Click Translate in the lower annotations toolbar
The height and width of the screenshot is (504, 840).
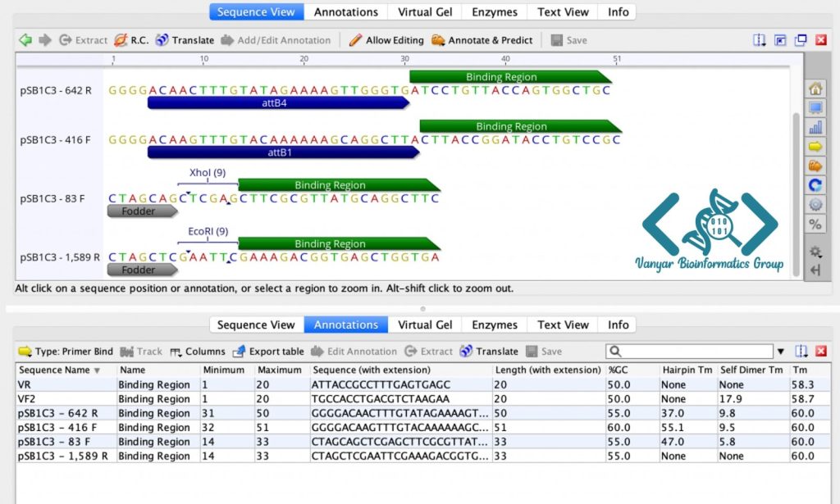(x=489, y=352)
